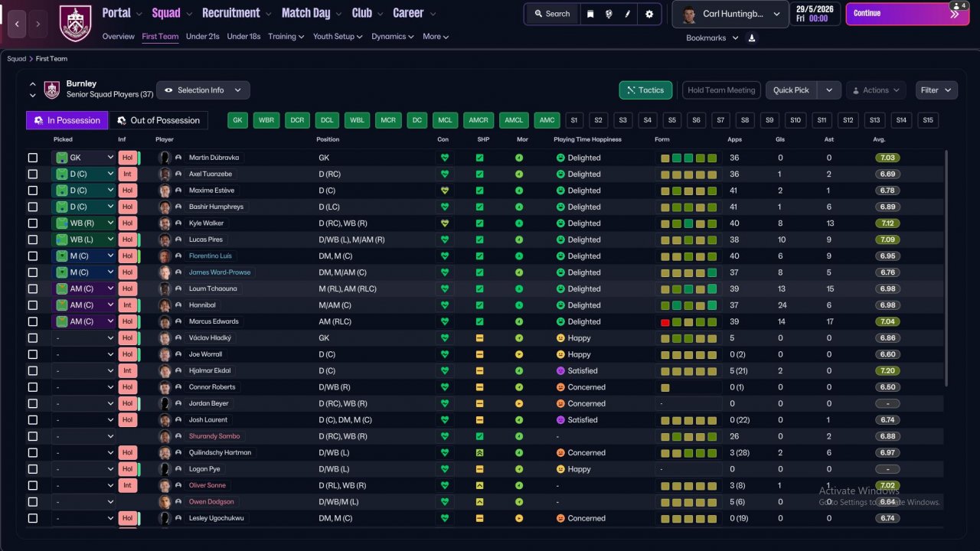
Task: Click Quilindschy Hartman's sharpness icon
Action: [479, 453]
